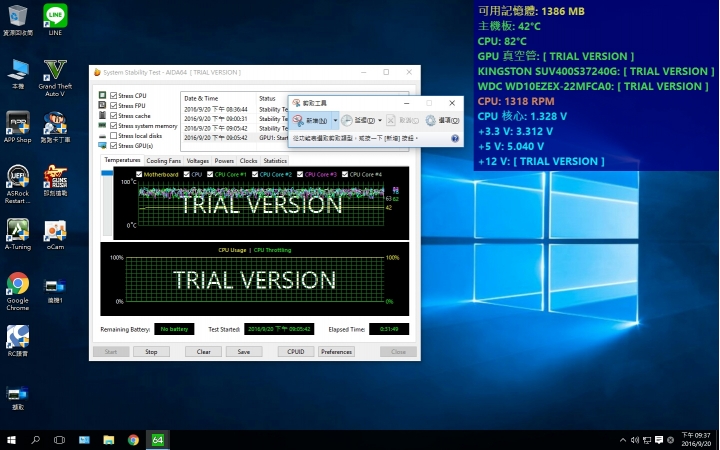Enable the Stress local disks checkbox

[x=113, y=136]
